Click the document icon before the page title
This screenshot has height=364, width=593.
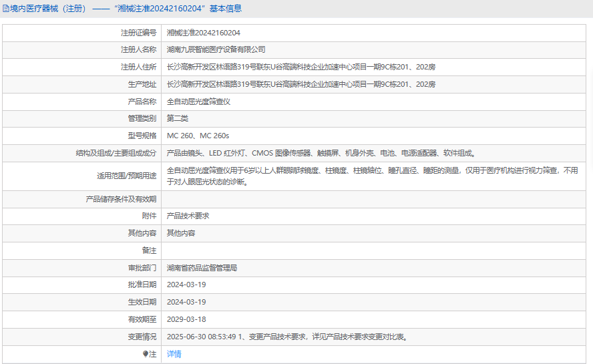5,8
